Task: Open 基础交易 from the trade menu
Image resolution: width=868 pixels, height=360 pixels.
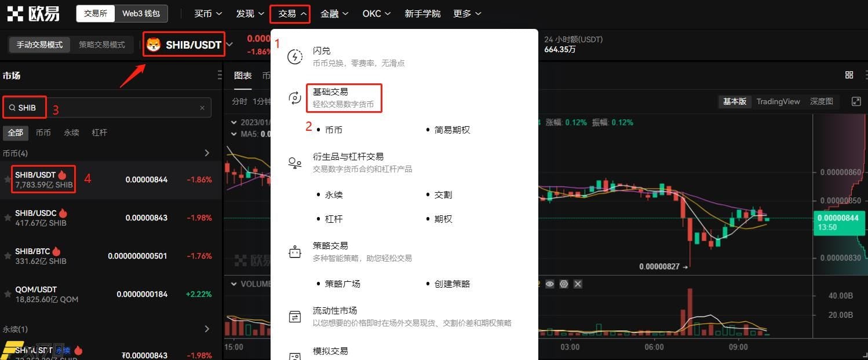Action: coord(330,91)
